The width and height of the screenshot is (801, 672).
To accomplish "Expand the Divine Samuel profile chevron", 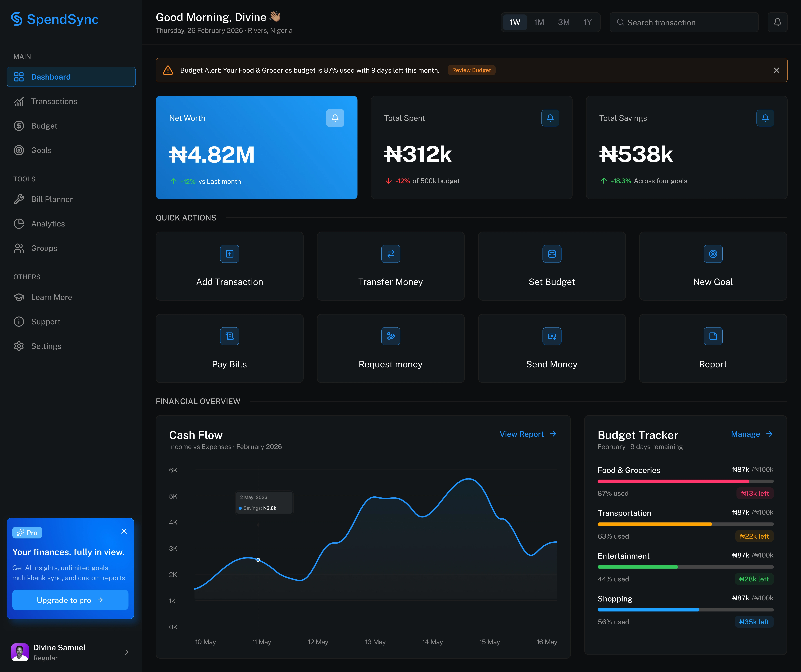I will click(127, 652).
